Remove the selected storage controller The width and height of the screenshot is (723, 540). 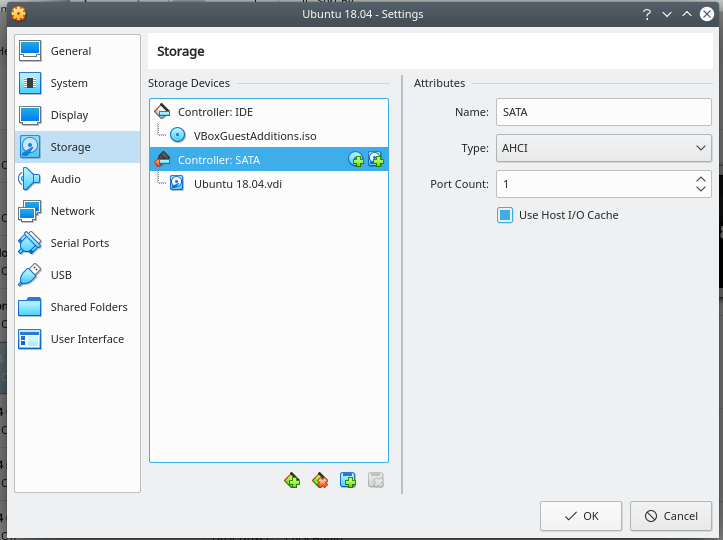point(320,481)
